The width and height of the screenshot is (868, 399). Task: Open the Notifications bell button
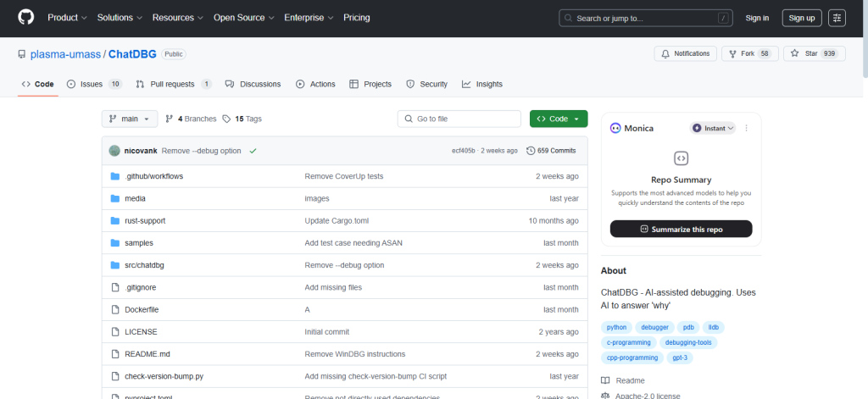coord(685,53)
